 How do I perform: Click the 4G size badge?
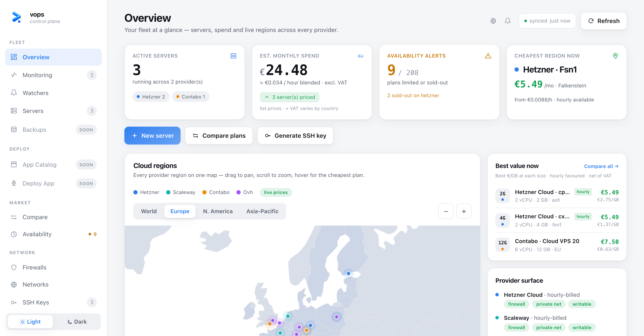502,220
